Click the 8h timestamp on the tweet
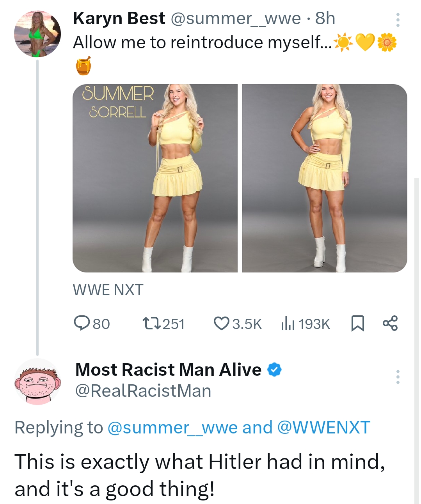 [325, 18]
